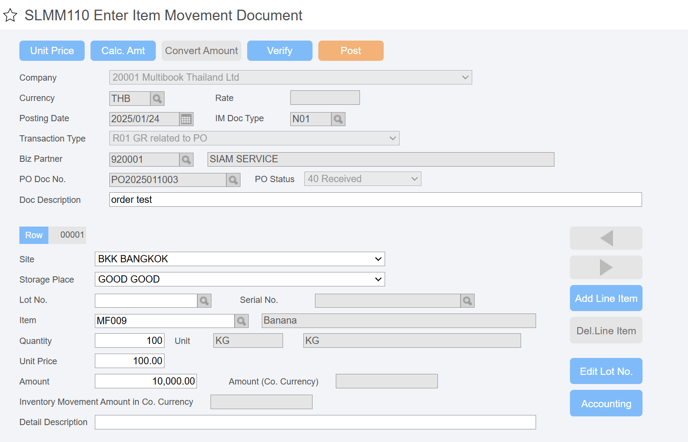Go to next line item arrow
This screenshot has height=442, width=688.
coord(606,267)
